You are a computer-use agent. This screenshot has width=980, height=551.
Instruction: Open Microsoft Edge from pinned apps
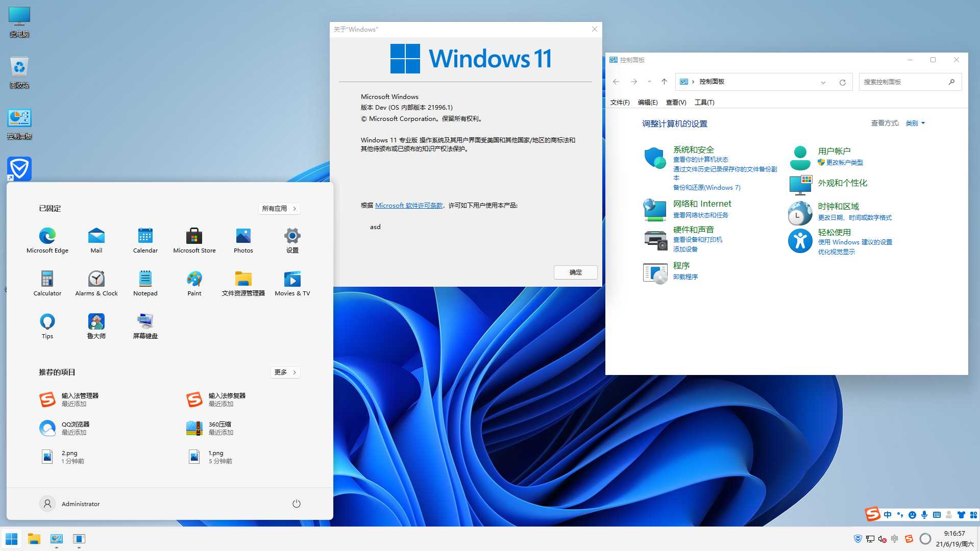pyautogui.click(x=47, y=236)
